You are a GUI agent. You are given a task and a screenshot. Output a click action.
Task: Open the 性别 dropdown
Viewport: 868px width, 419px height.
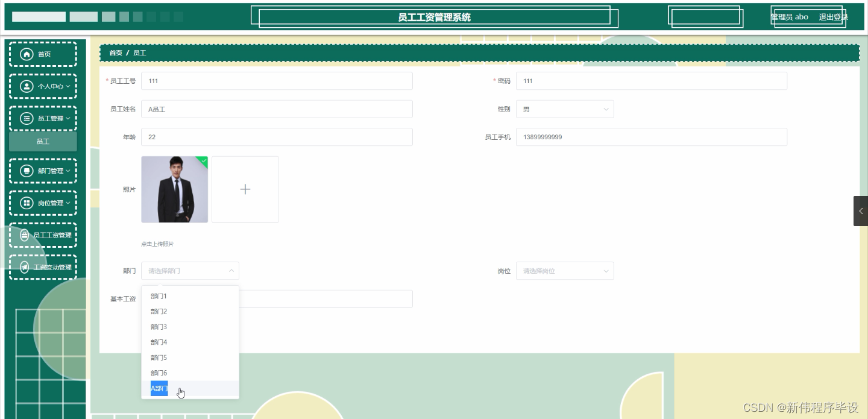pos(565,109)
